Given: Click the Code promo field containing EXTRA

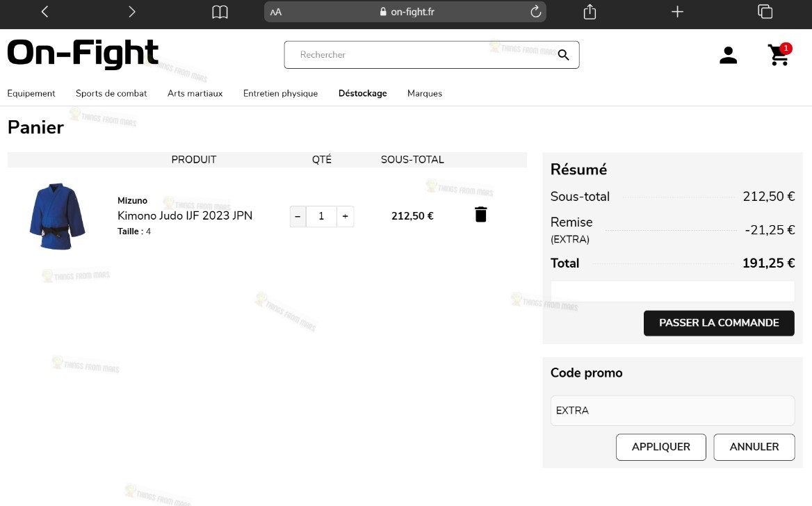Looking at the screenshot, I should 672,411.
